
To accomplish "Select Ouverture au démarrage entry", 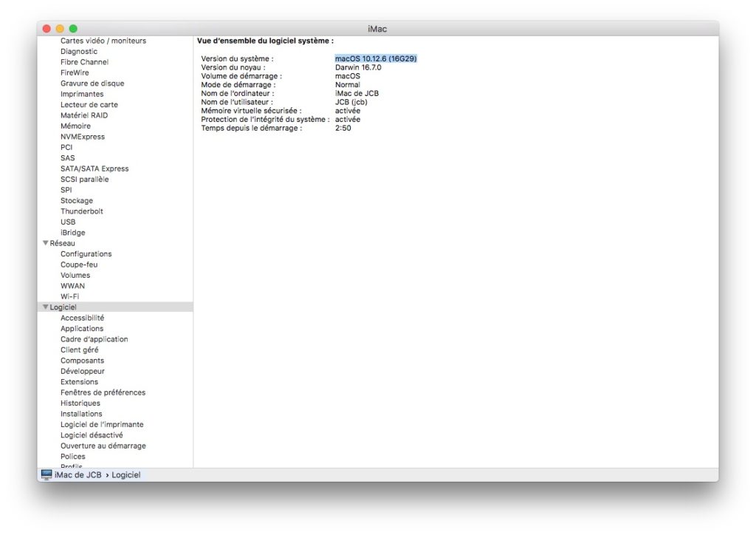I will (x=103, y=446).
